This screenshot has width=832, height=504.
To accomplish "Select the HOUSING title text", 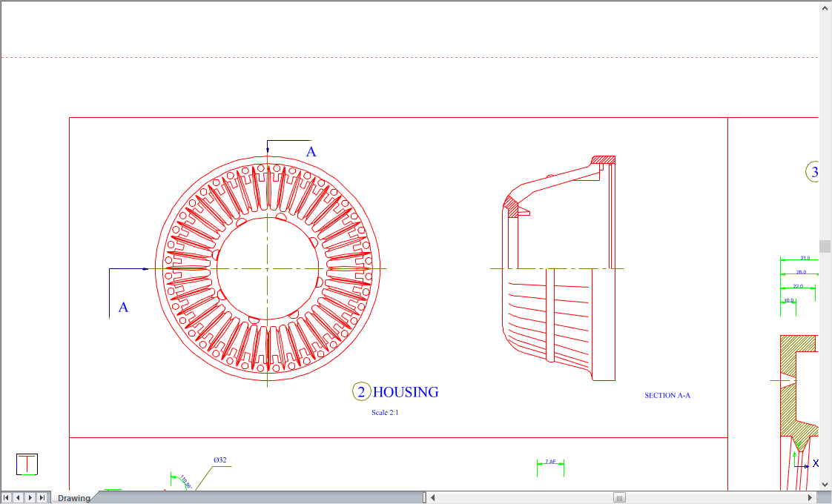I will (x=406, y=392).
